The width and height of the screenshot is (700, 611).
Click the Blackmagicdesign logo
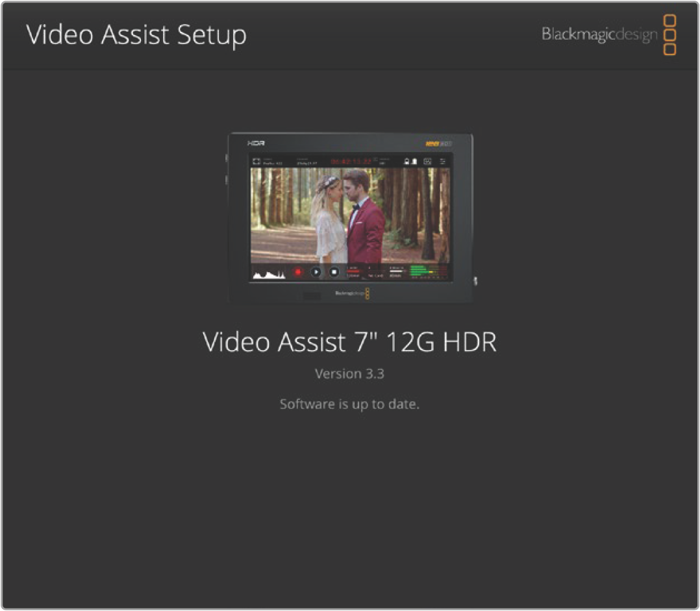tap(609, 35)
